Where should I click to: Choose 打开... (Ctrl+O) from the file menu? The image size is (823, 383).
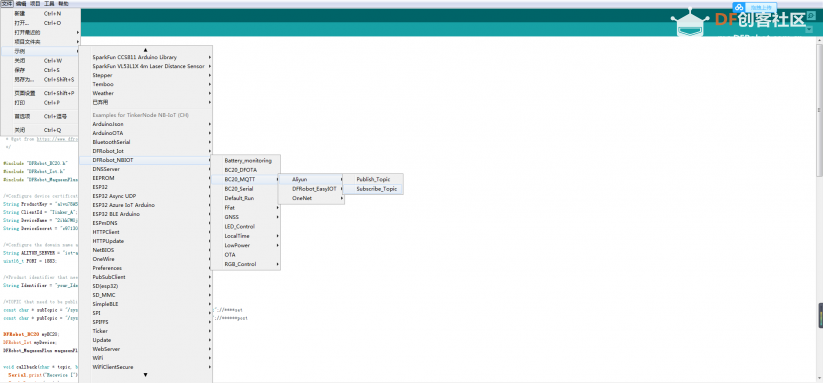(x=40, y=23)
